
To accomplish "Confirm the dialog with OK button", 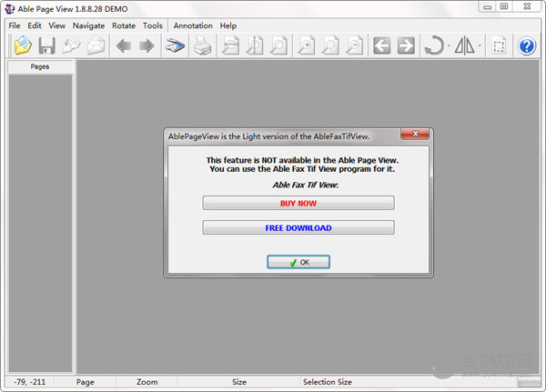I will tap(298, 262).
